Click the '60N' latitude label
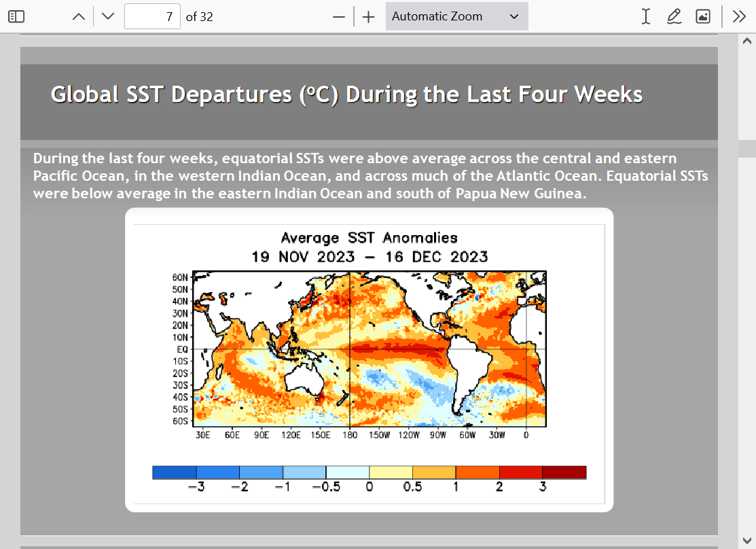The height and width of the screenshot is (549, 756). pyautogui.click(x=180, y=277)
